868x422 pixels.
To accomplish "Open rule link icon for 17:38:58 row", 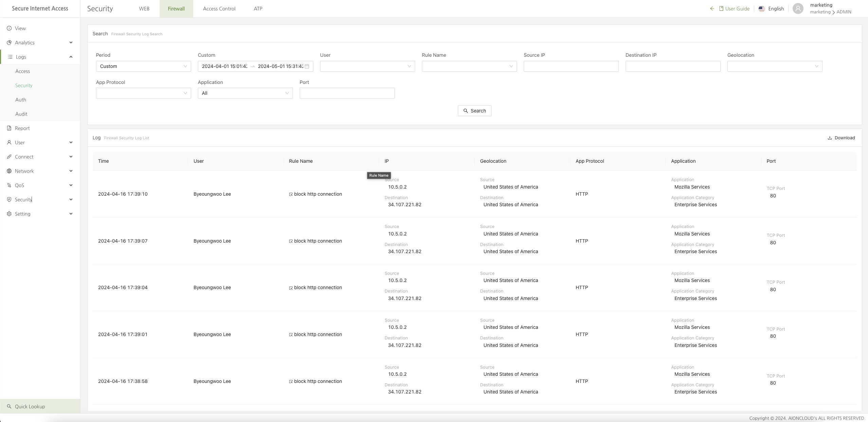I will 291,382.
